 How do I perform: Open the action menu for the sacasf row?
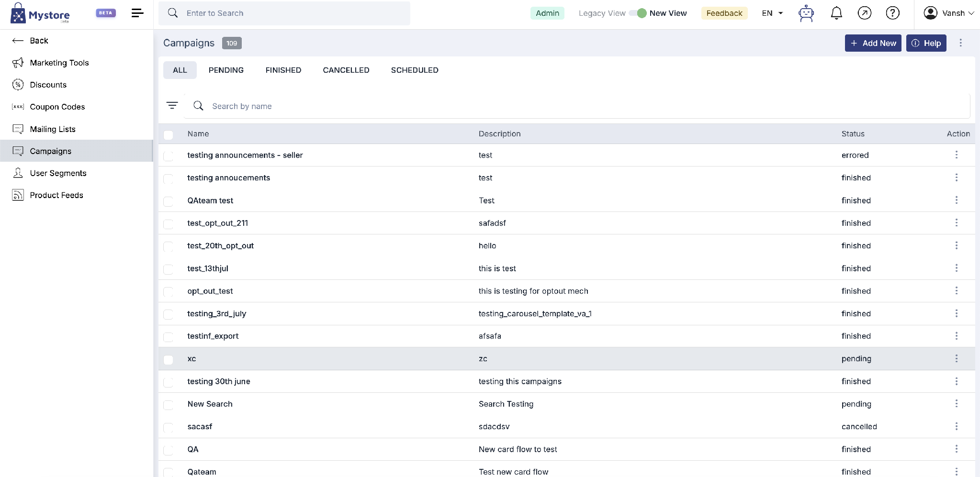pos(957,426)
